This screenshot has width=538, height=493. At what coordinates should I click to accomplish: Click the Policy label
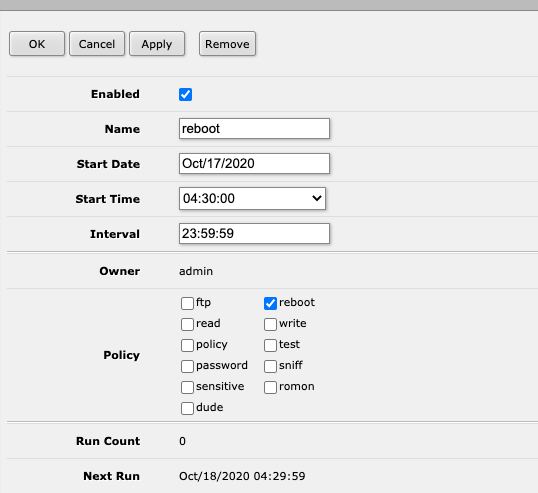121,355
